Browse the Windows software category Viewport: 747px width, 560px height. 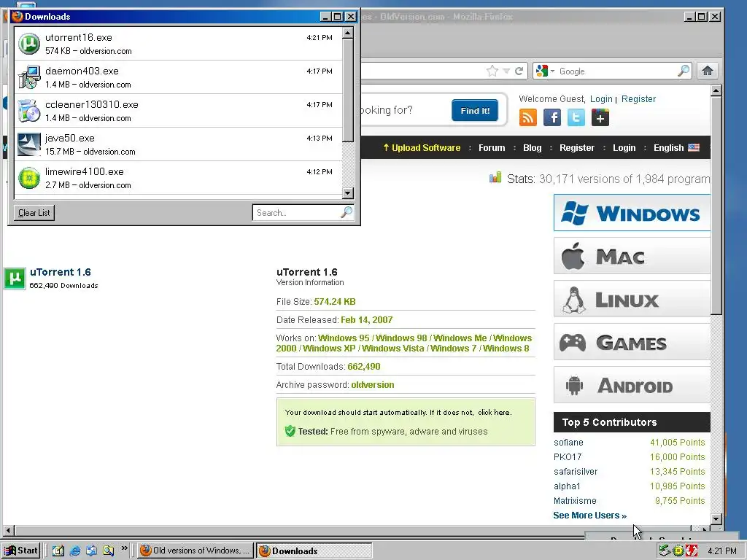632,212
